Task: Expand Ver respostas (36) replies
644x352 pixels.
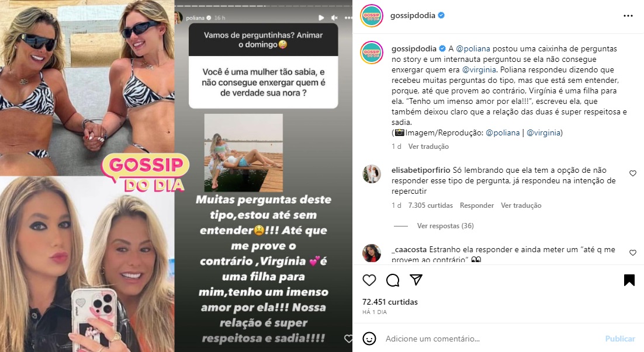Action: [x=445, y=226]
